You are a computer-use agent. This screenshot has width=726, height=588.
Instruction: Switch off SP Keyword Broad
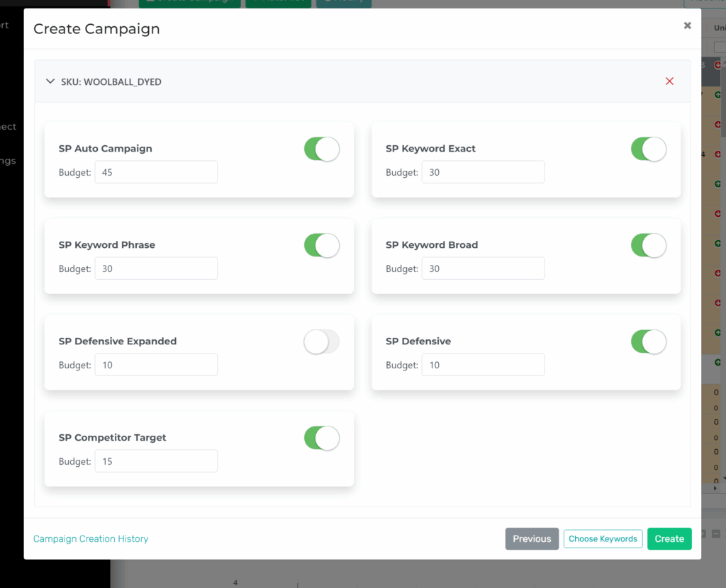coord(649,245)
